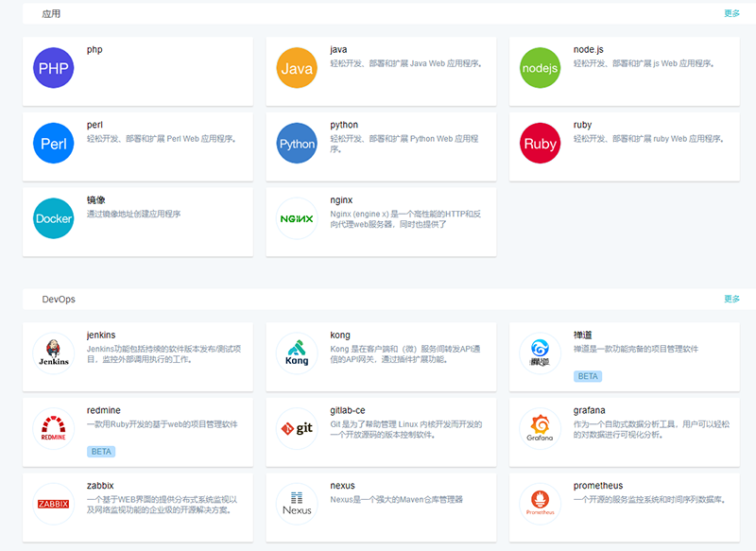Select the red Ruby icon
Screen dimensions: 756x551
coord(541,144)
